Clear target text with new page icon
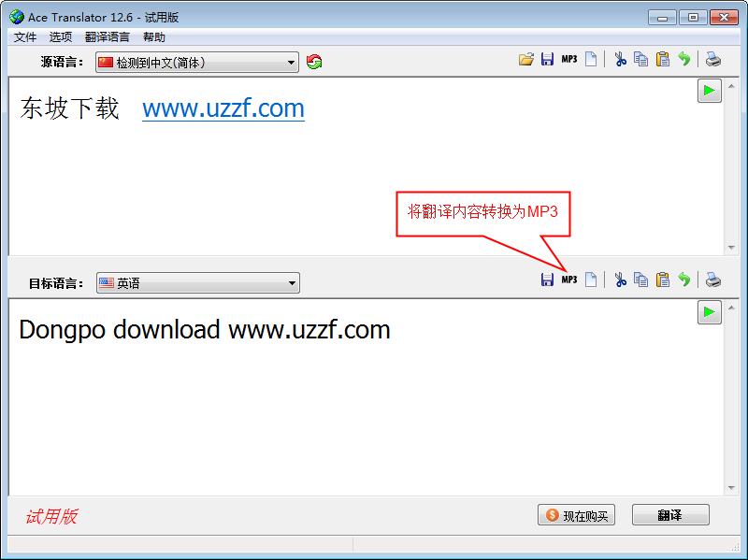748x560 pixels. [x=591, y=280]
